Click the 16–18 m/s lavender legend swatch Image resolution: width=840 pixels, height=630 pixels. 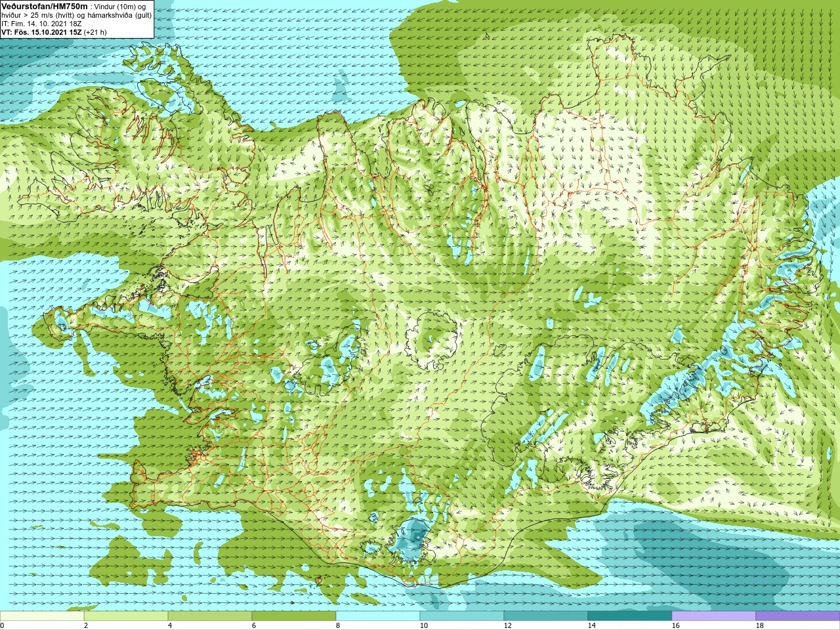coord(714,616)
